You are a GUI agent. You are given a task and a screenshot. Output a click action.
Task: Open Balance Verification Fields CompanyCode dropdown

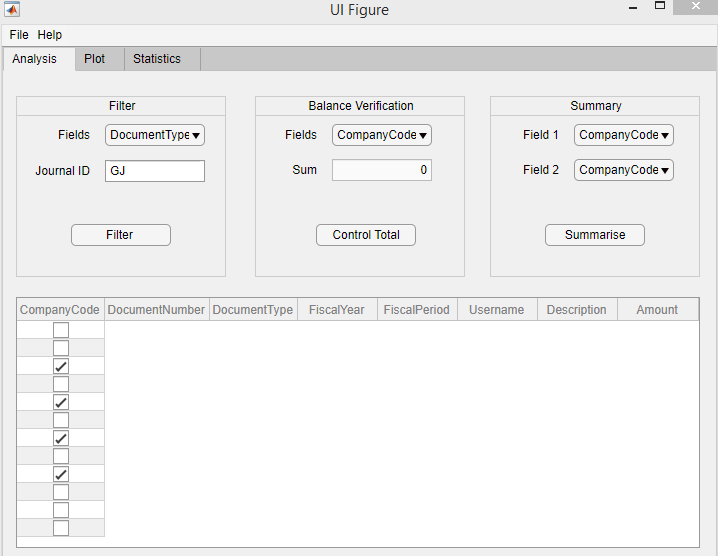point(382,135)
